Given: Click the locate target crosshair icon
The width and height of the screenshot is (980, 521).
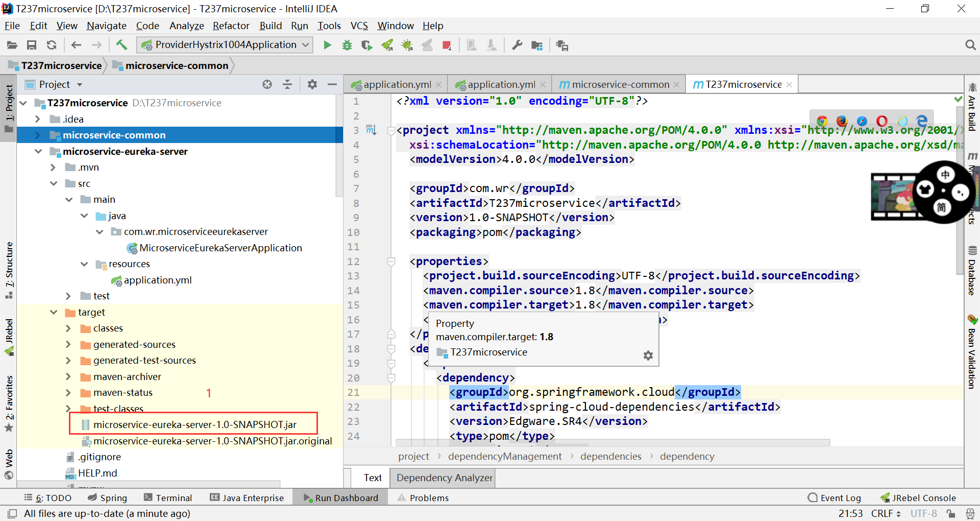Looking at the screenshot, I should (267, 84).
